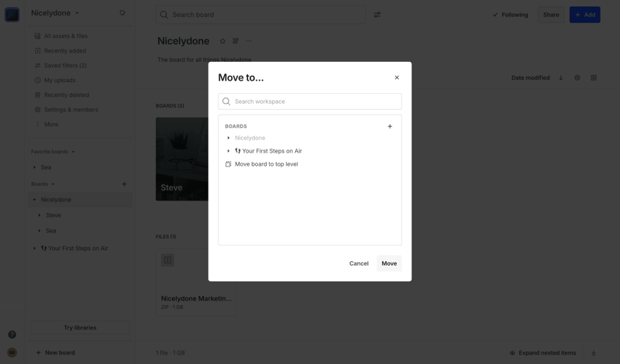Click the Share button

tap(551, 15)
